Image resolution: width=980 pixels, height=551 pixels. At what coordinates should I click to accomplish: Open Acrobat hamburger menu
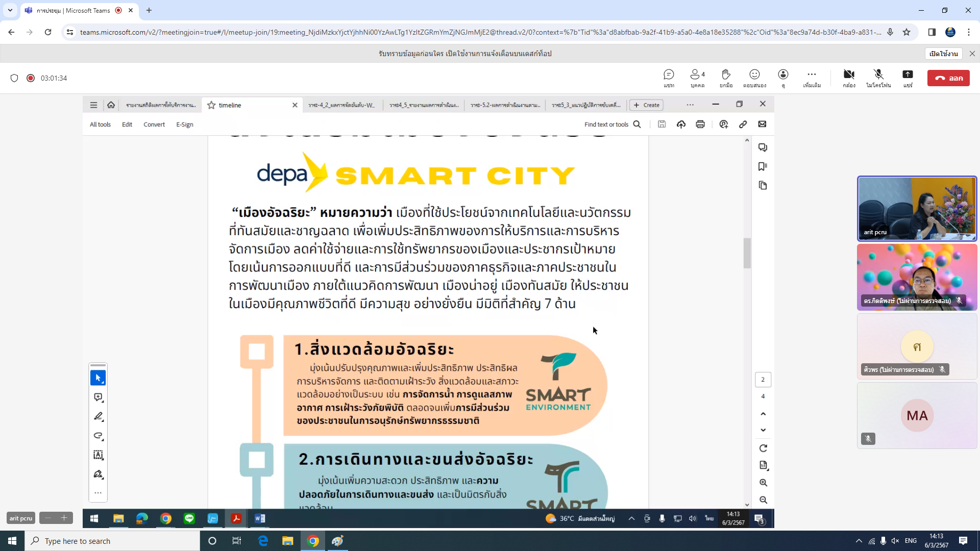tap(93, 105)
